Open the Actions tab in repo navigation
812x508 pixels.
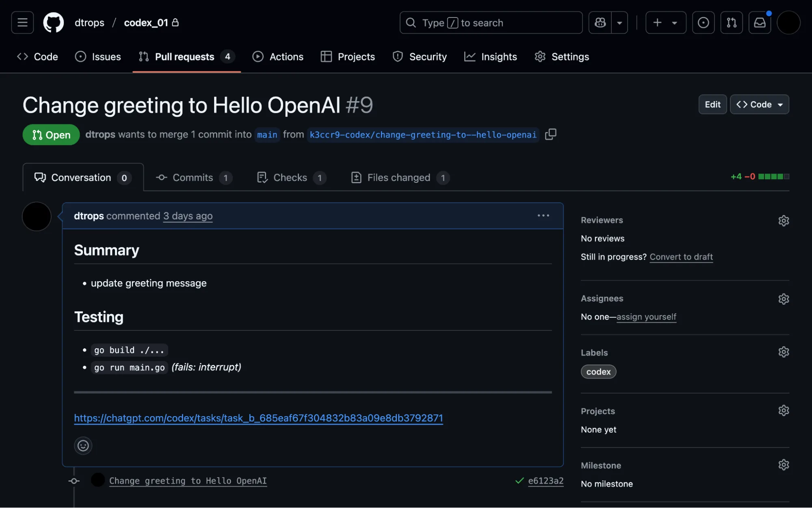278,56
